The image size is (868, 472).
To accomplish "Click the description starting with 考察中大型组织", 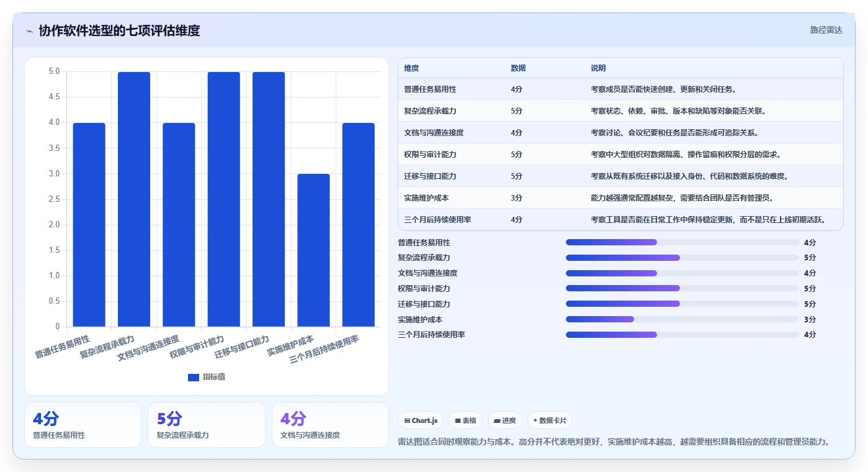I will (686, 155).
